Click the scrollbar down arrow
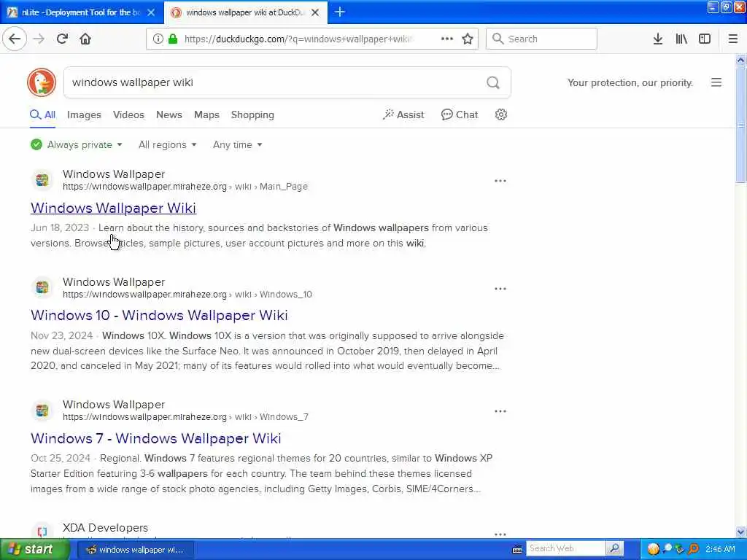 coord(741,532)
